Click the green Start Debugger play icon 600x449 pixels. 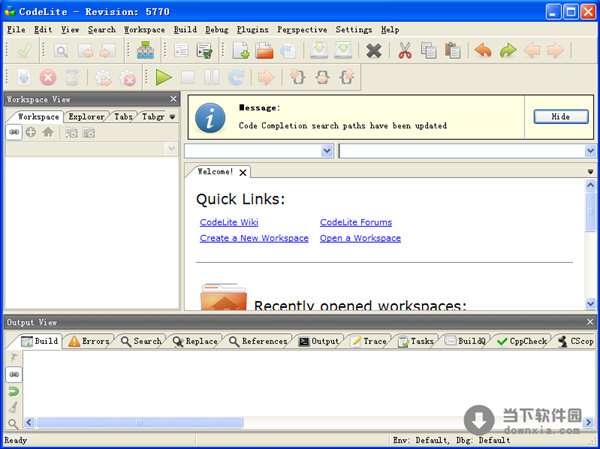click(x=163, y=77)
